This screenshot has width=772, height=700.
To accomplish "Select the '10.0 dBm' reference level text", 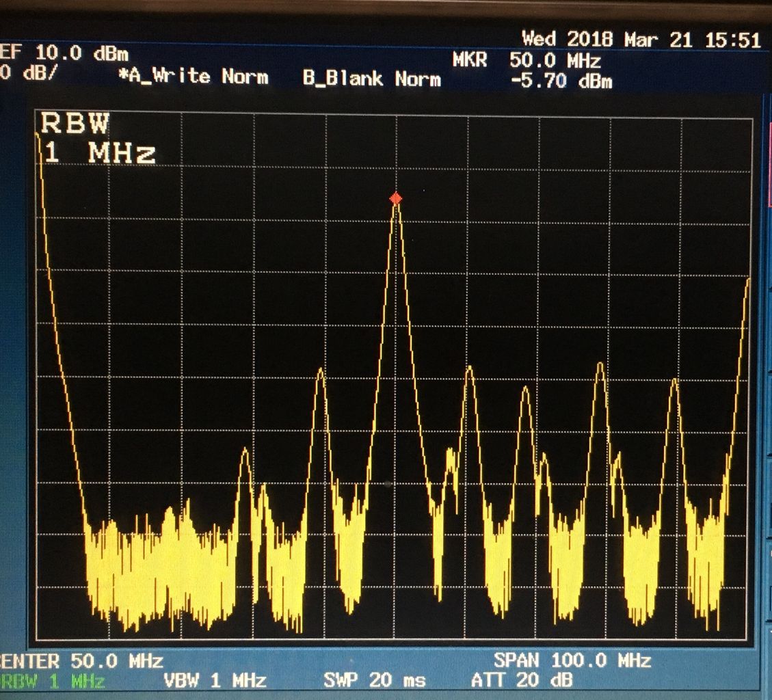I will point(82,53).
